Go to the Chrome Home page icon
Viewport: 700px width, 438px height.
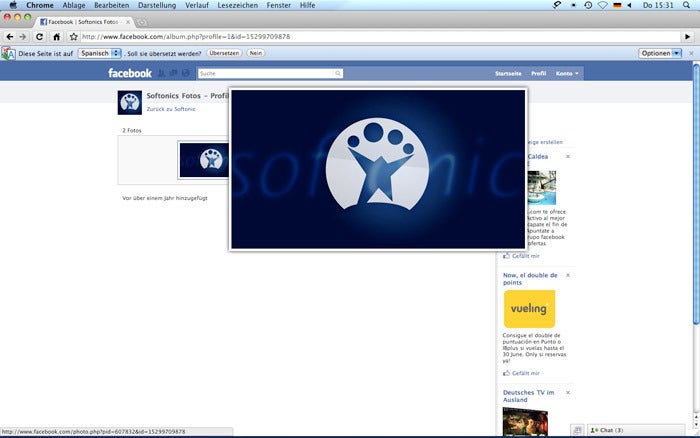(x=56, y=37)
